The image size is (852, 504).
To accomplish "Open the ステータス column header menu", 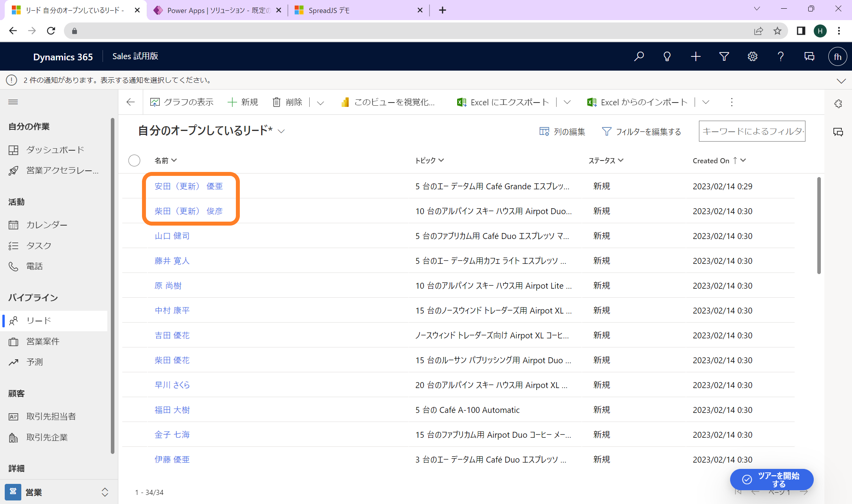I will point(606,160).
